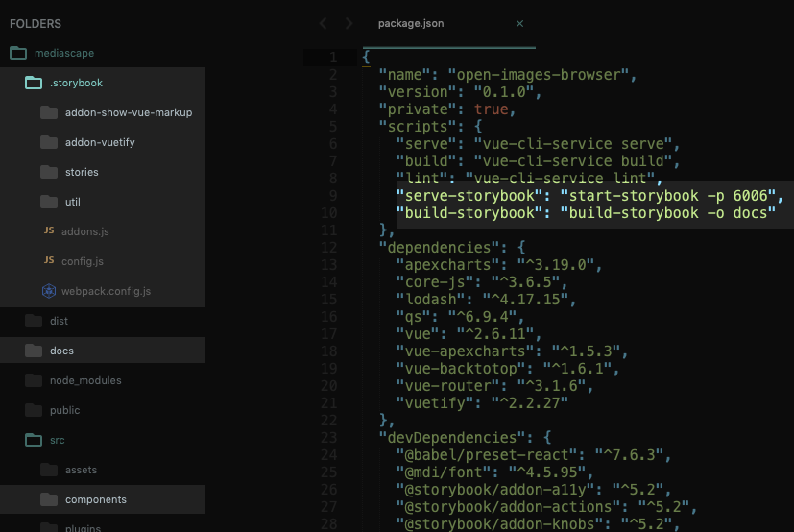
Task: Click the JS icon beside addons.js
Action: tap(49, 230)
